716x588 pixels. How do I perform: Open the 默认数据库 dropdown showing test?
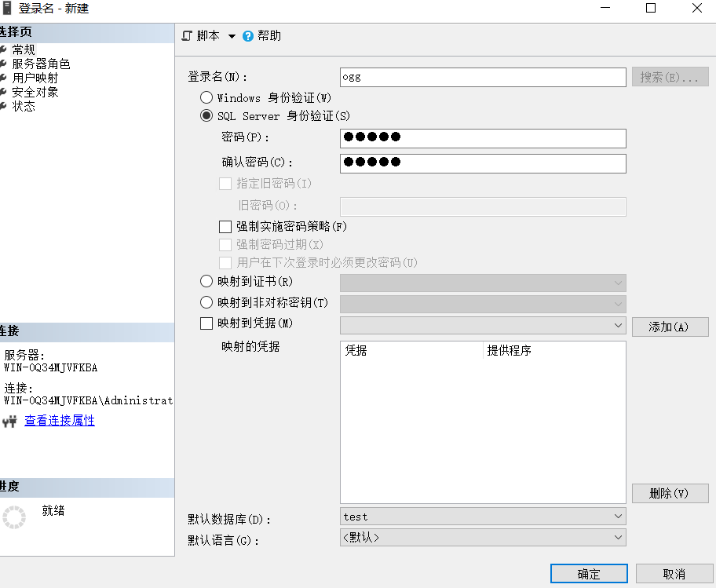pyautogui.click(x=483, y=517)
